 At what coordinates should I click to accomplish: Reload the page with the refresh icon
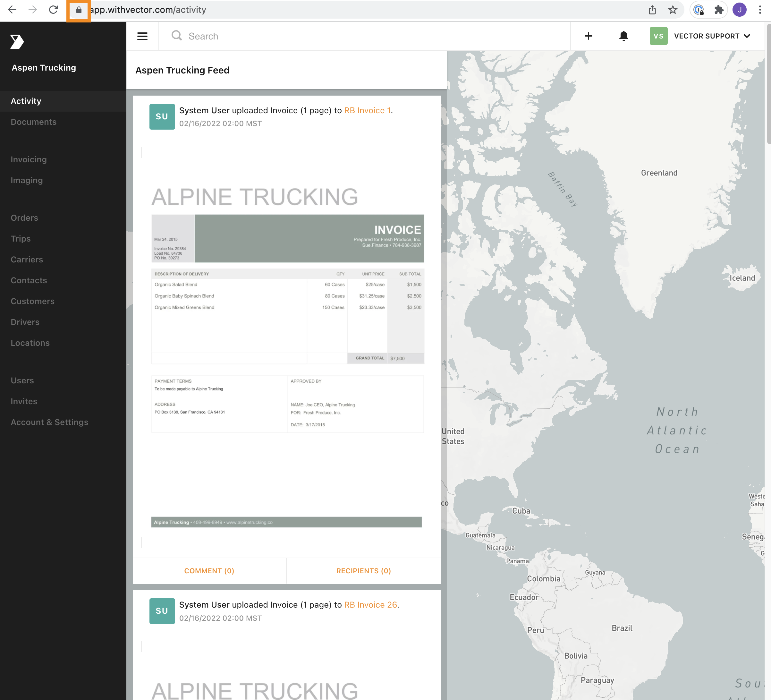[53, 10]
